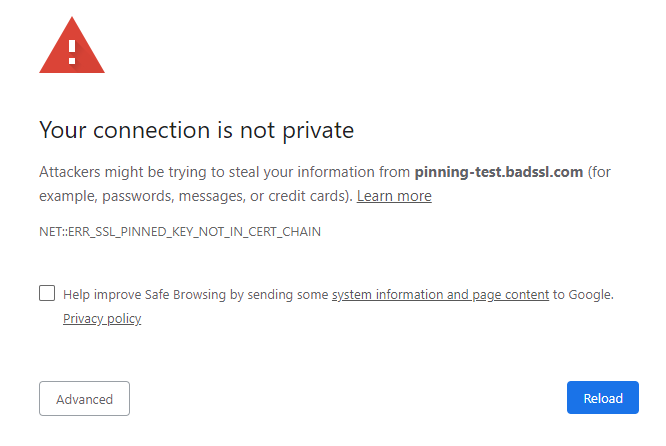
Task: Click the 'to Google.' text after the link
Action: pyautogui.click(x=583, y=294)
